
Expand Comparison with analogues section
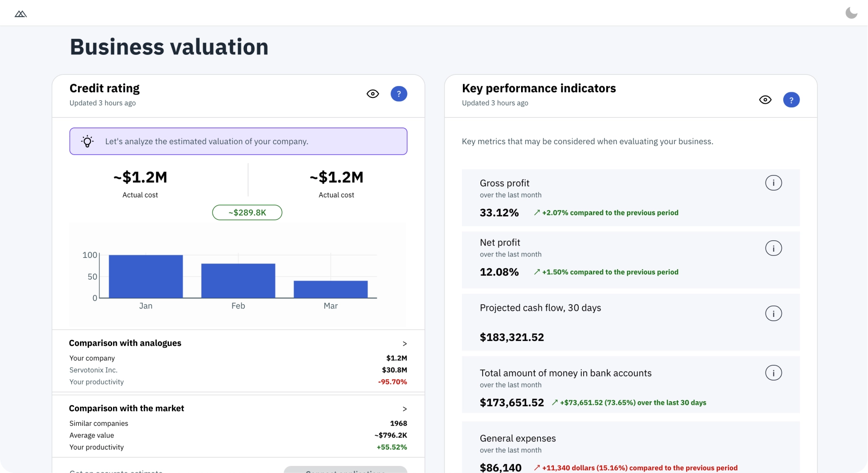point(404,343)
